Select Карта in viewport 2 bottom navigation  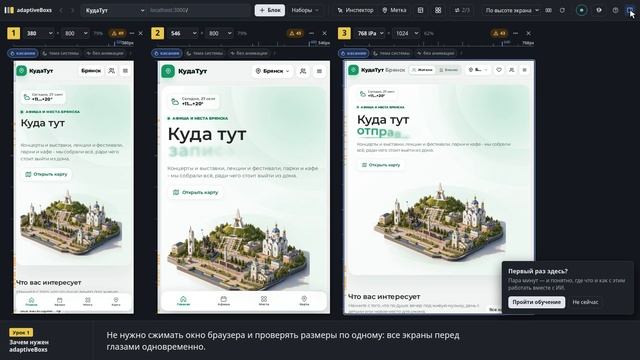click(x=304, y=301)
